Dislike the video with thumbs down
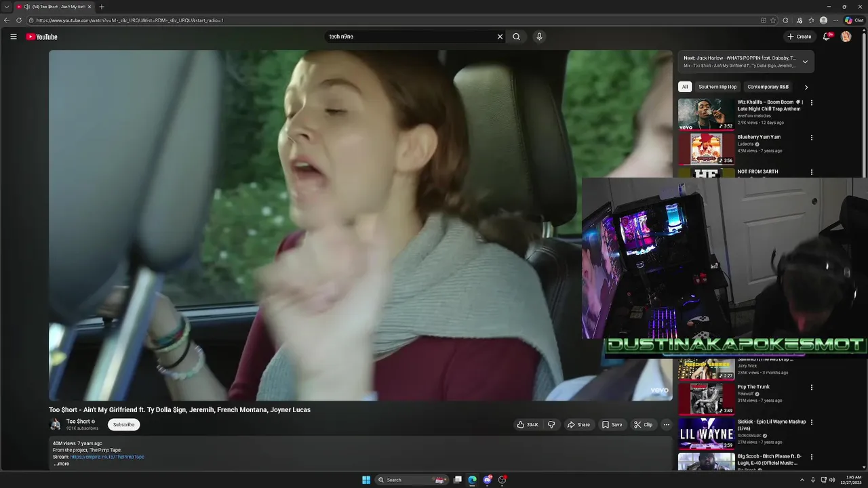The height and width of the screenshot is (488, 868). (551, 425)
